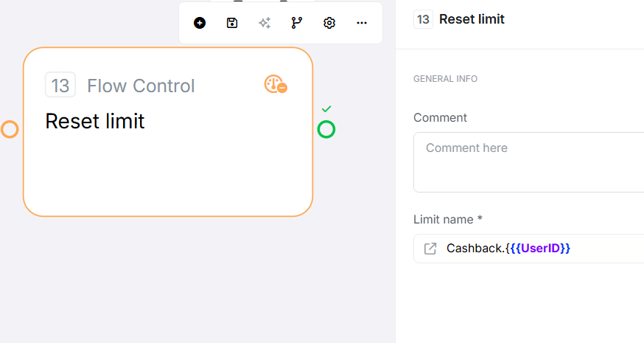
Task: Open the settings gear in the toolbar
Action: click(x=329, y=23)
